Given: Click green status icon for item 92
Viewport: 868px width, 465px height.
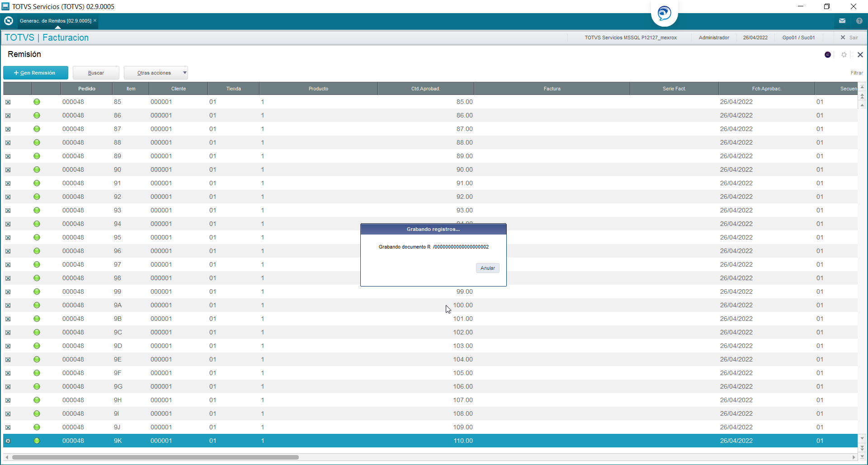Looking at the screenshot, I should click(x=37, y=197).
